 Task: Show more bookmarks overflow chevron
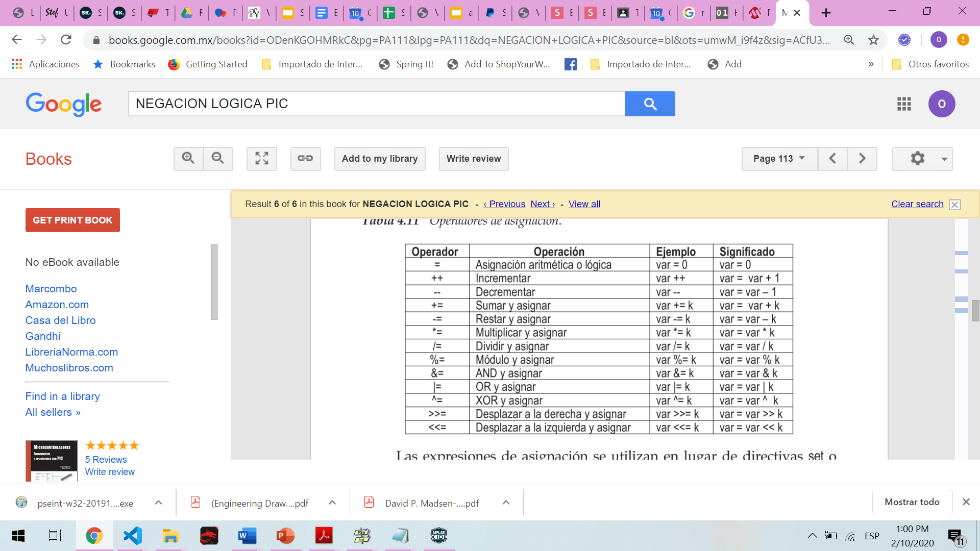[871, 64]
